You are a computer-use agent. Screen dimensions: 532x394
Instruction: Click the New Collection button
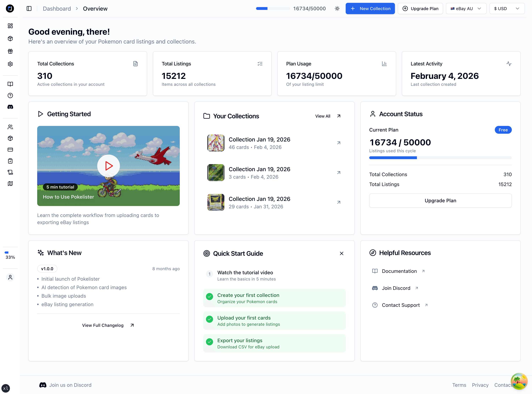(370, 8)
